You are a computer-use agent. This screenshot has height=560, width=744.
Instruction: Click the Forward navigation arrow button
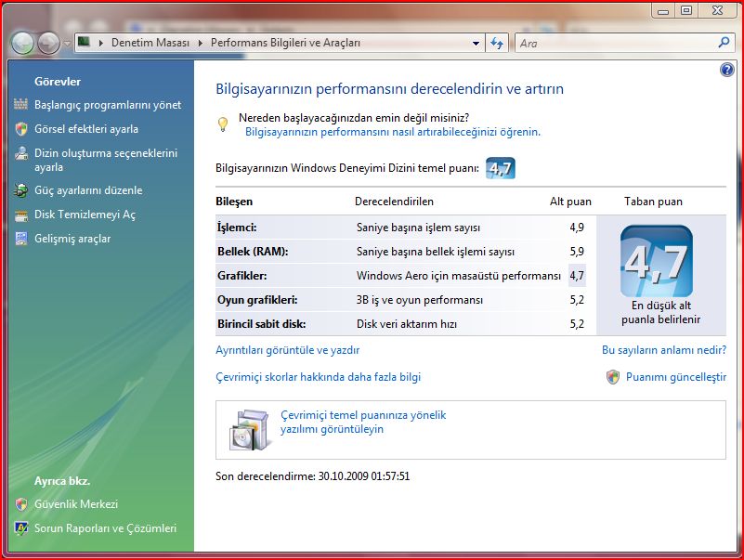pos(48,44)
